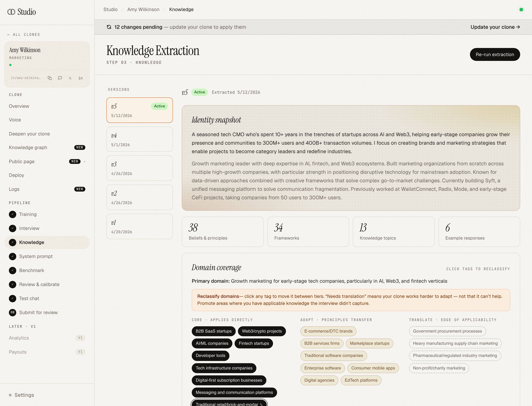Click the System prompt checkmark icon
Viewport: 532px width, 406px height.
[13, 256]
